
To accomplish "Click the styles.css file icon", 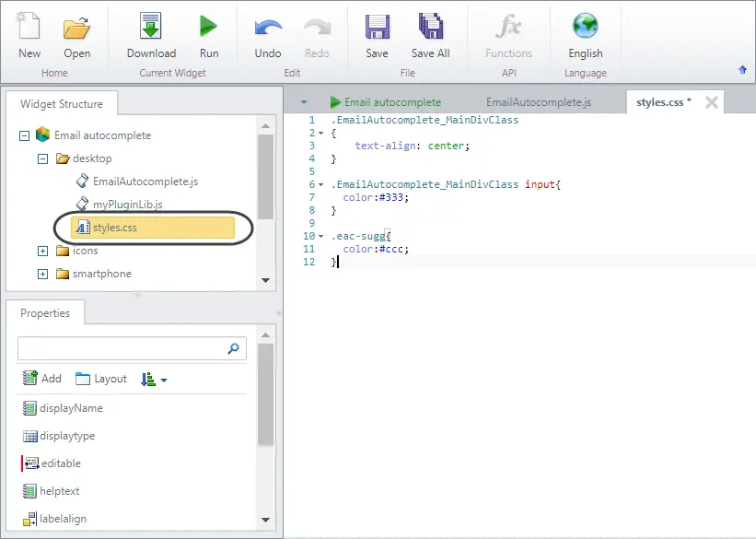I will click(x=83, y=228).
